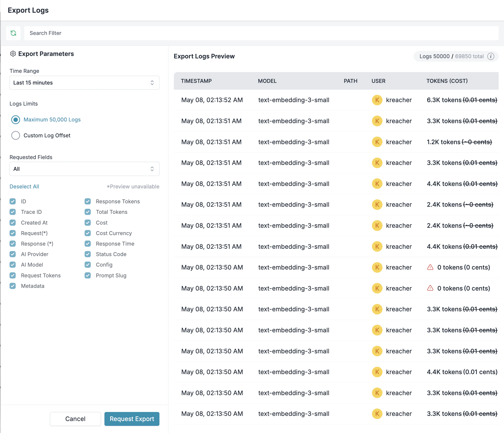Click inside the Search Filter field
The image size is (504, 433).
tap(147, 33)
